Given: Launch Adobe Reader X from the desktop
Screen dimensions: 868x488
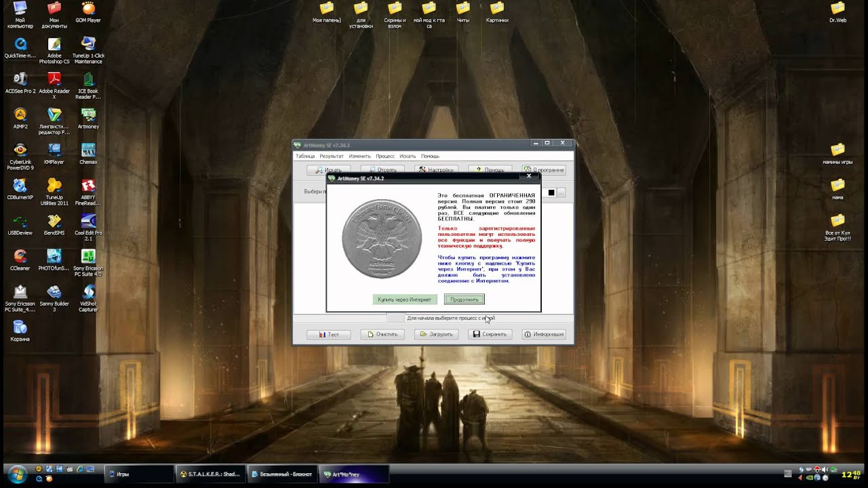Looking at the screenshot, I should [x=54, y=85].
